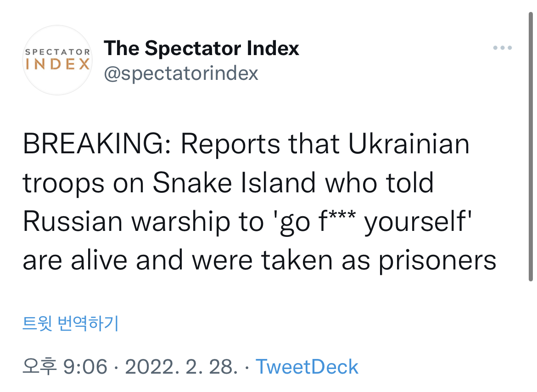Click the word Ukrainian in tweet
The height and width of the screenshot is (392, 537).
pyautogui.click(x=409, y=144)
